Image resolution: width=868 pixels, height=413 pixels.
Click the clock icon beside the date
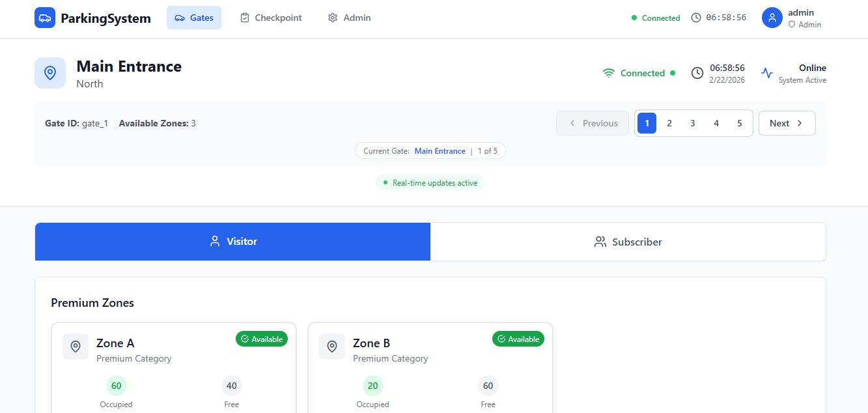coord(697,73)
